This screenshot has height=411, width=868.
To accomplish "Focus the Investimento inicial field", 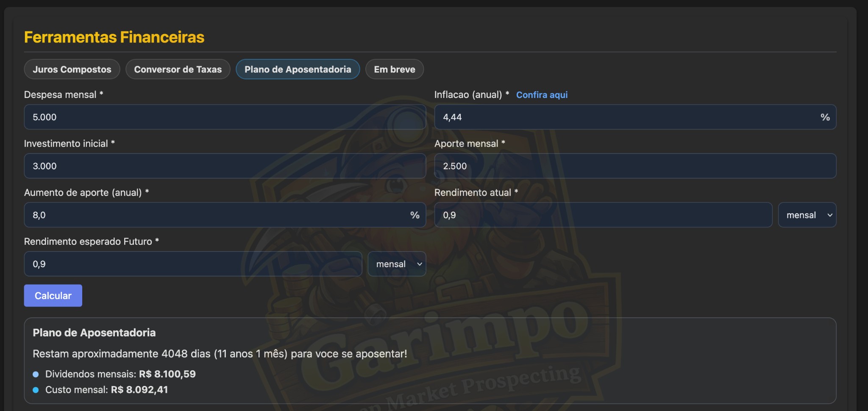I will point(225,166).
